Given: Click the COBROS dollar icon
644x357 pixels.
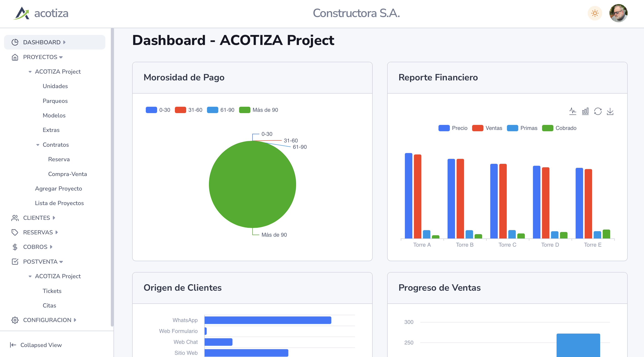Looking at the screenshot, I should click(15, 247).
